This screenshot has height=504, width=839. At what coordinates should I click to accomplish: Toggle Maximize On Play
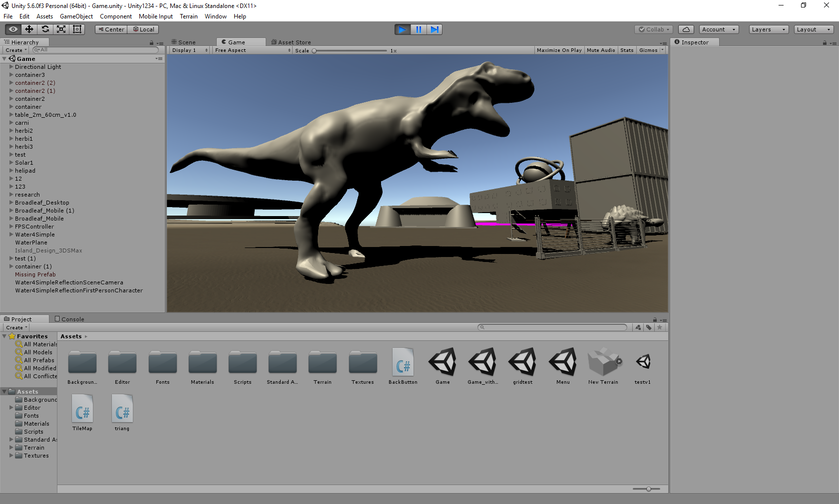[559, 50]
